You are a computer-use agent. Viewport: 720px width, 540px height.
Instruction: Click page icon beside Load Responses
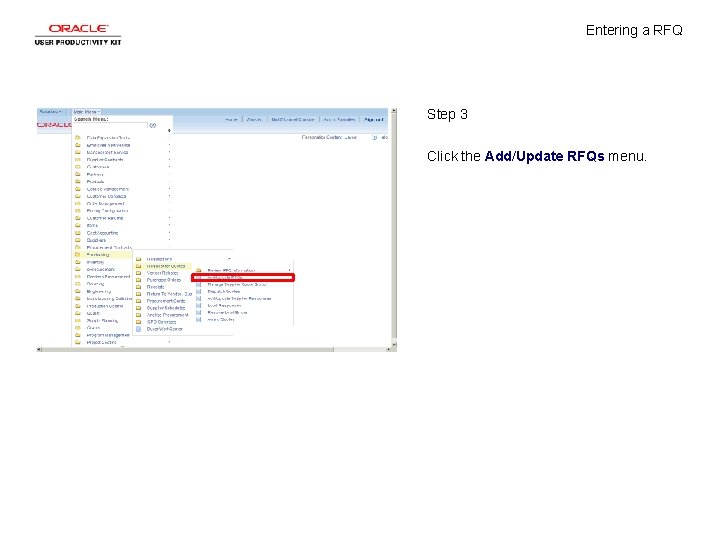pos(199,305)
